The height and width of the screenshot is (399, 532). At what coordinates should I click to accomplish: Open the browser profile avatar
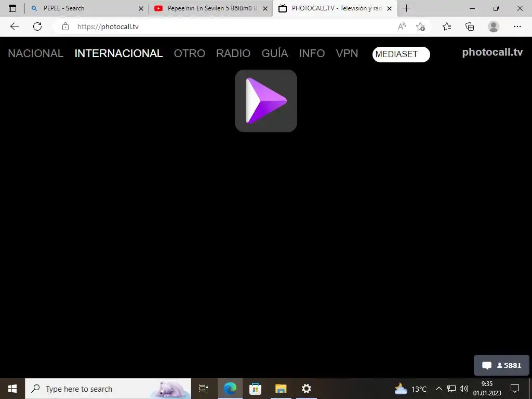494,26
